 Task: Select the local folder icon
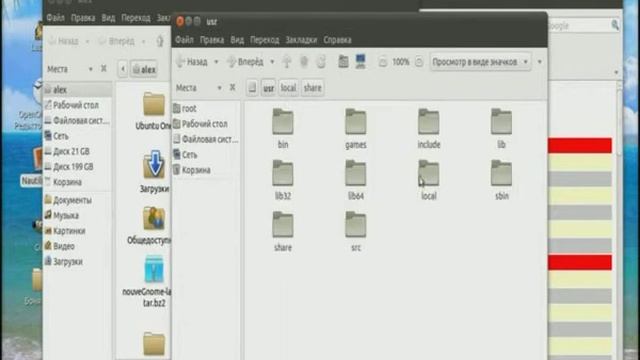tap(429, 173)
